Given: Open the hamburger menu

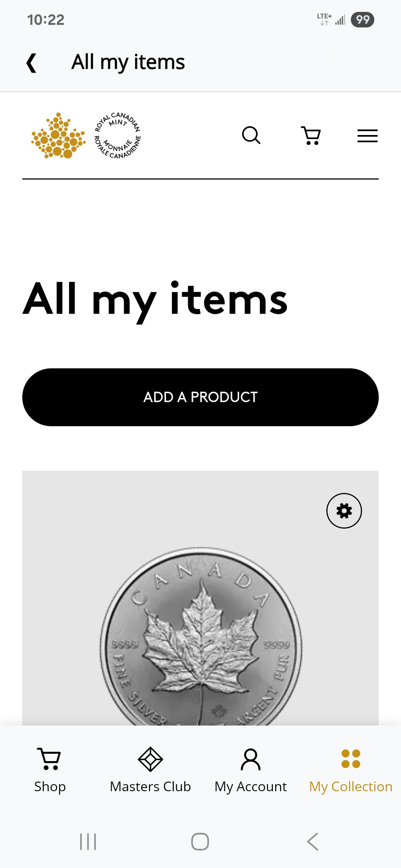Looking at the screenshot, I should pos(367,136).
